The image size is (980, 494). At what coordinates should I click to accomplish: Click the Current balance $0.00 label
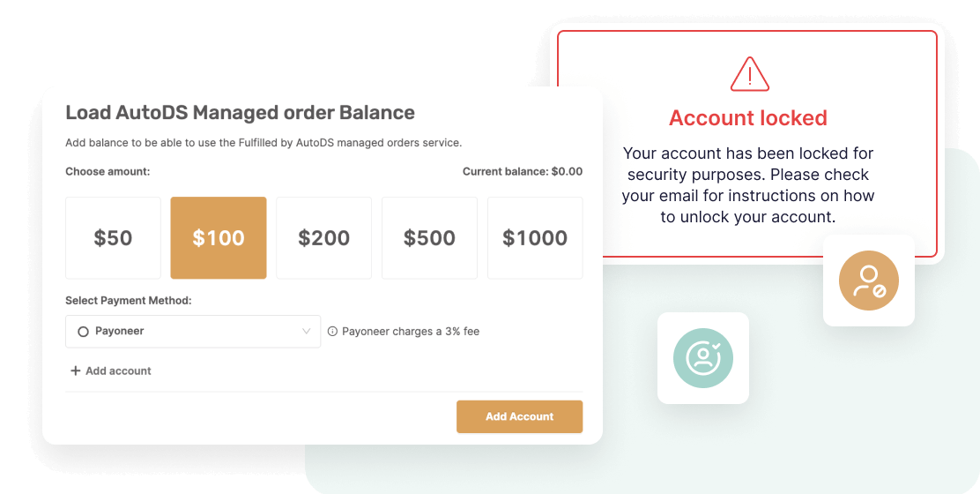[x=523, y=171]
